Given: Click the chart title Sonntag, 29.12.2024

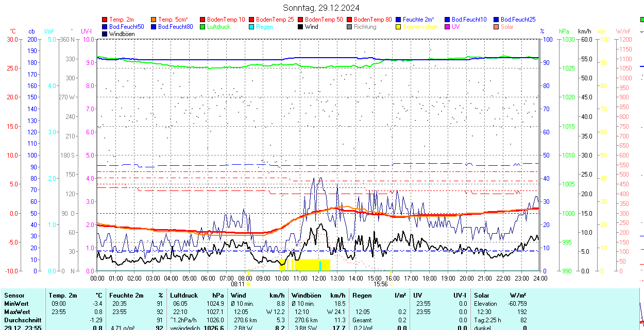Looking at the screenshot, I should [321, 8].
